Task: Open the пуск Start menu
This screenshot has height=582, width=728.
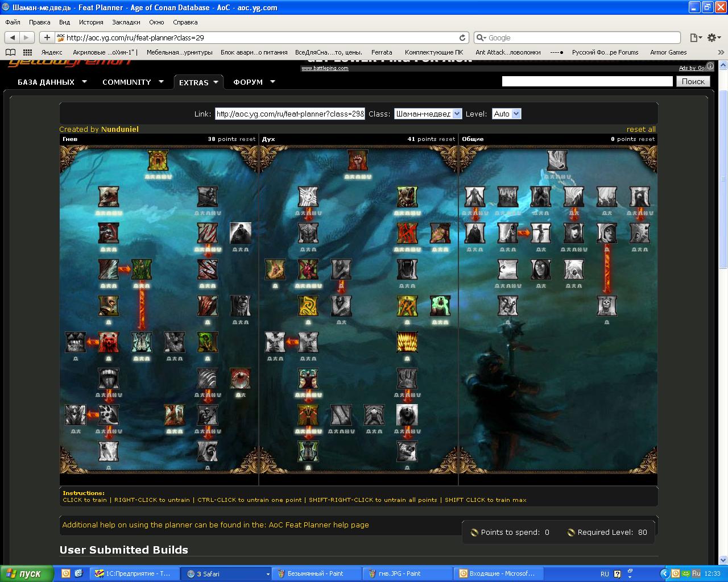Action: (x=27, y=573)
